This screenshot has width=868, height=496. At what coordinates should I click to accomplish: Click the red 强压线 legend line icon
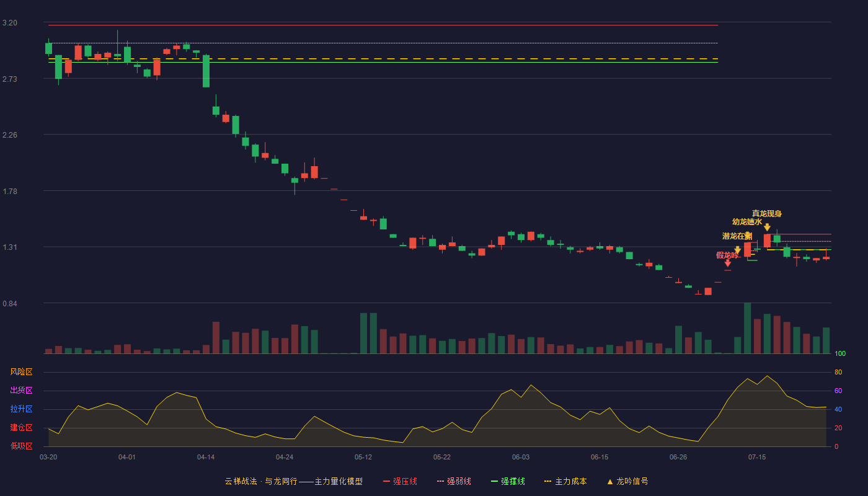pyautogui.click(x=387, y=481)
